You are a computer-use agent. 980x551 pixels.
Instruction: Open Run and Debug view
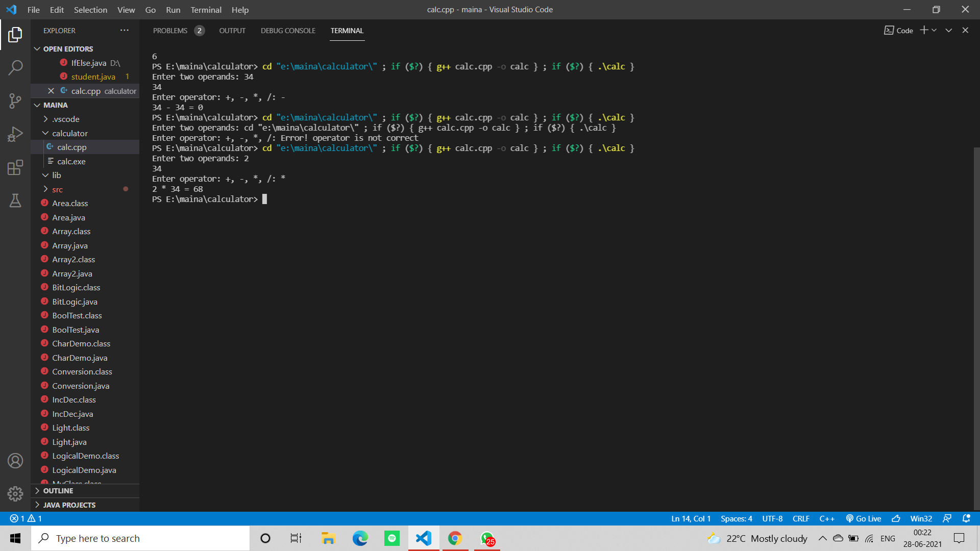click(x=15, y=134)
